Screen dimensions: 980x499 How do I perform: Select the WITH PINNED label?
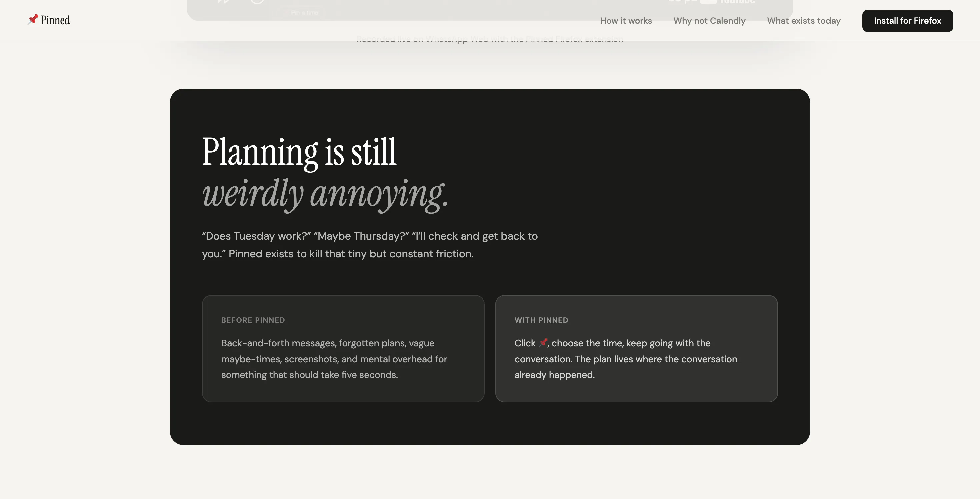click(x=541, y=320)
